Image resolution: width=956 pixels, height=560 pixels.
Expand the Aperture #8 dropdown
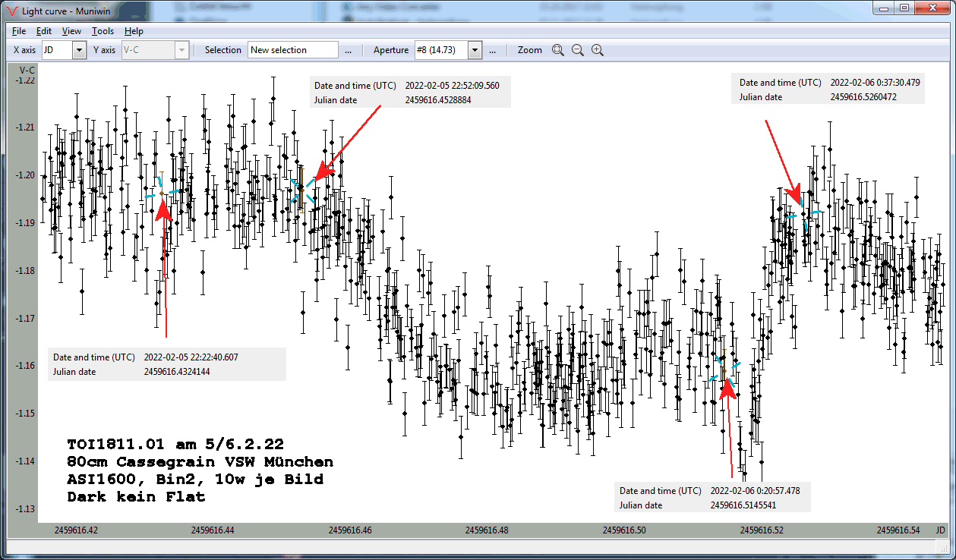[475, 50]
